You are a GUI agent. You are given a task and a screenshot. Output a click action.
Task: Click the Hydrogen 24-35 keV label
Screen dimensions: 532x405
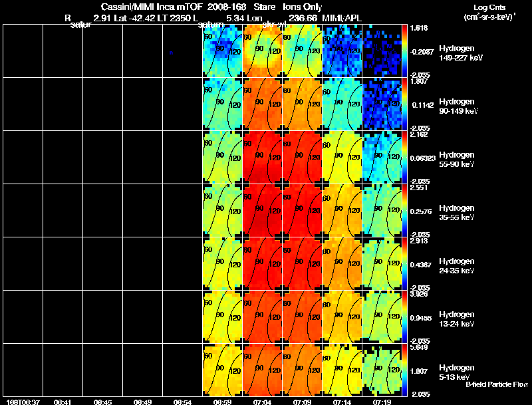tap(457, 266)
